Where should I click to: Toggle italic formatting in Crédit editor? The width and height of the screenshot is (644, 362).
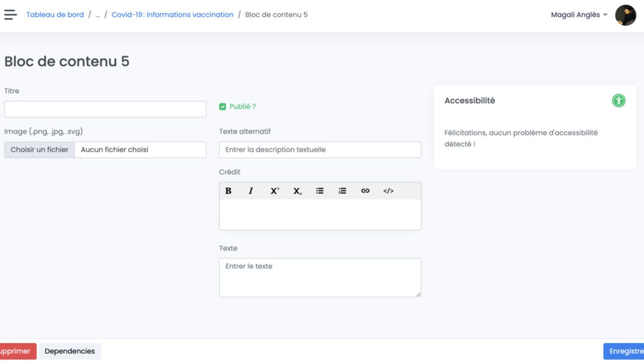251,191
